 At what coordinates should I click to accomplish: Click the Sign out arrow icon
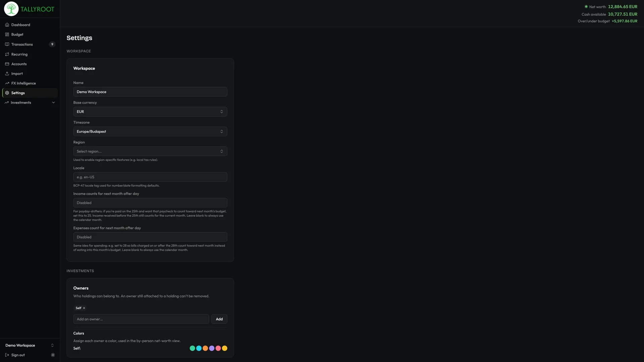pos(7,355)
